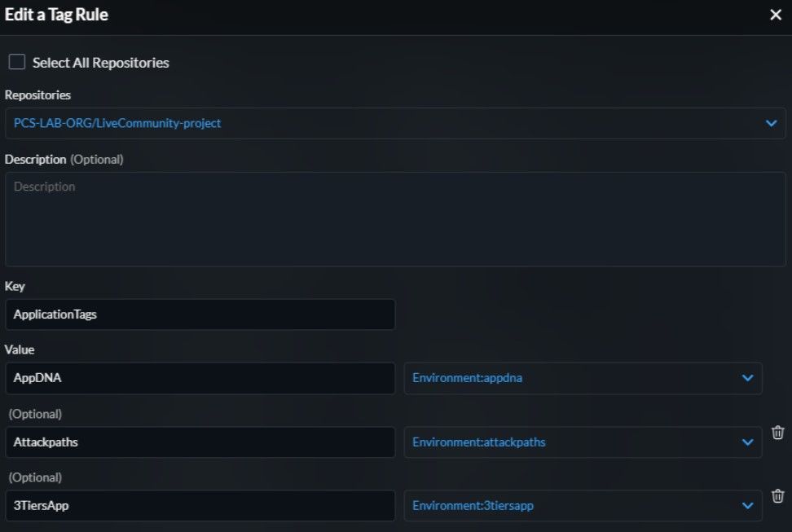
Task: Focus the Description text area
Action: click(x=395, y=219)
